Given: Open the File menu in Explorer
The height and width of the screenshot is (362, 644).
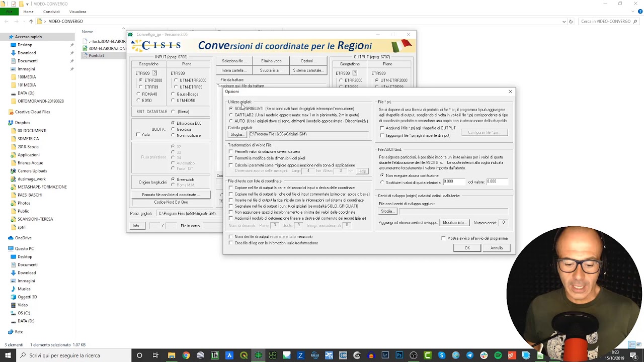Looking at the screenshot, I should [x=9, y=12].
